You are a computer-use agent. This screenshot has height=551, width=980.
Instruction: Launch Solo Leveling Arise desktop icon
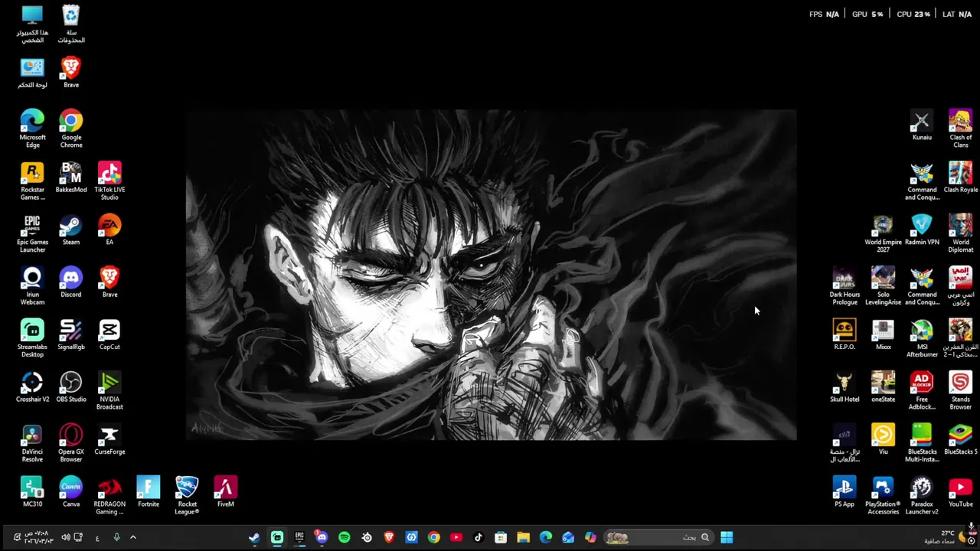tap(883, 285)
